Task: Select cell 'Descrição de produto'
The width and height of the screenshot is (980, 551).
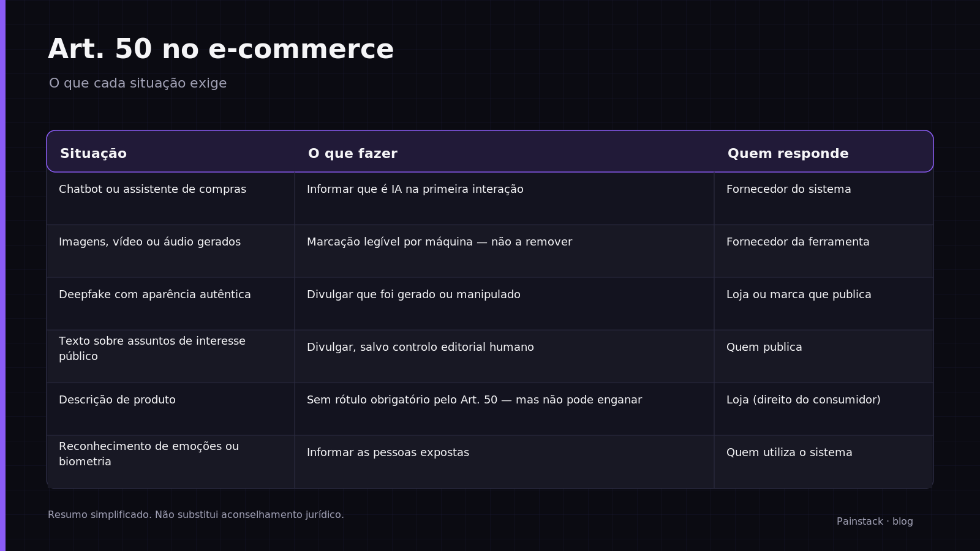Action: [170, 409]
